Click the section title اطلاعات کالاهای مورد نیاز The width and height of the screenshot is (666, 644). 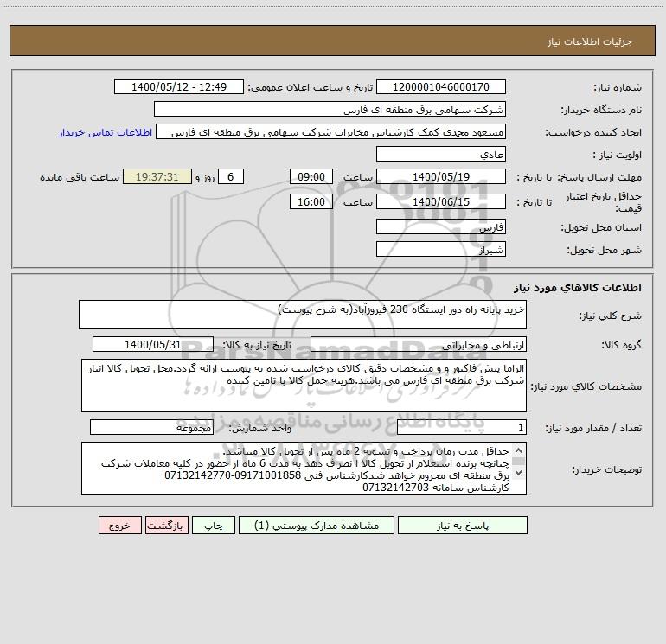pos(578,288)
